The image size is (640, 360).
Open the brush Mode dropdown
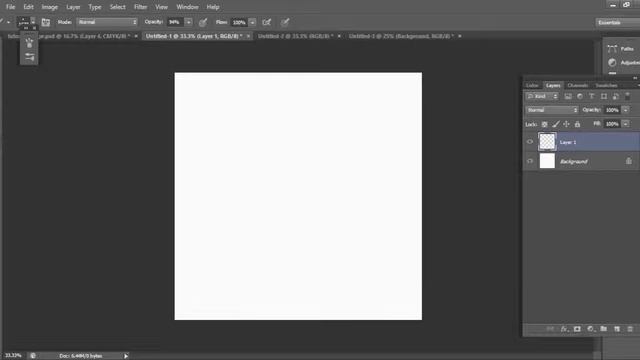107,22
